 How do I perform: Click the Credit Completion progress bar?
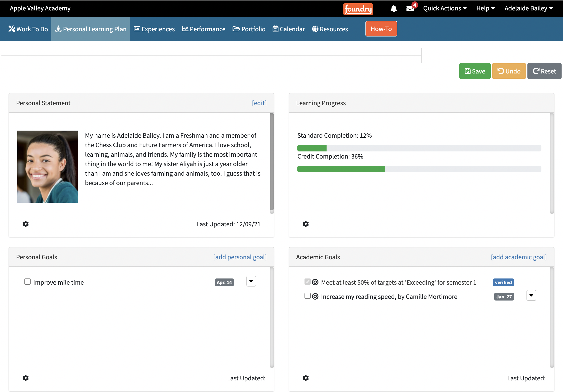(x=419, y=169)
